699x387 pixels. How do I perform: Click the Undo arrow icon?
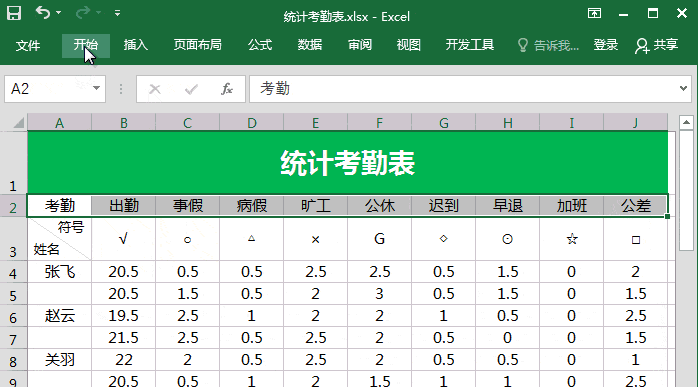(43, 12)
